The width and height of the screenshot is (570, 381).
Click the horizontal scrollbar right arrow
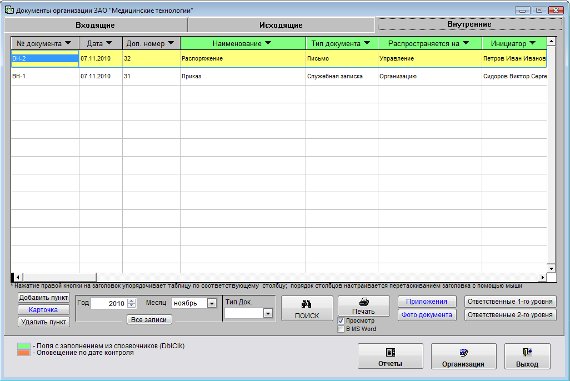tap(542, 277)
